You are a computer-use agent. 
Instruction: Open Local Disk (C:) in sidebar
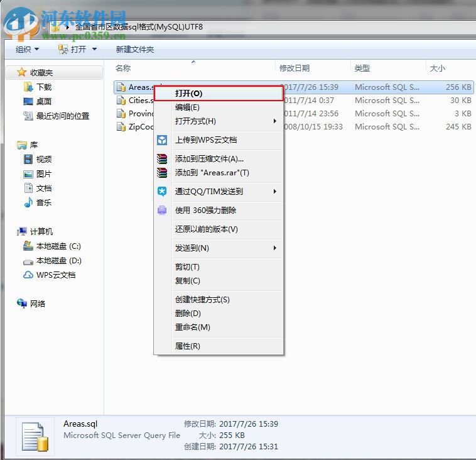click(x=52, y=246)
